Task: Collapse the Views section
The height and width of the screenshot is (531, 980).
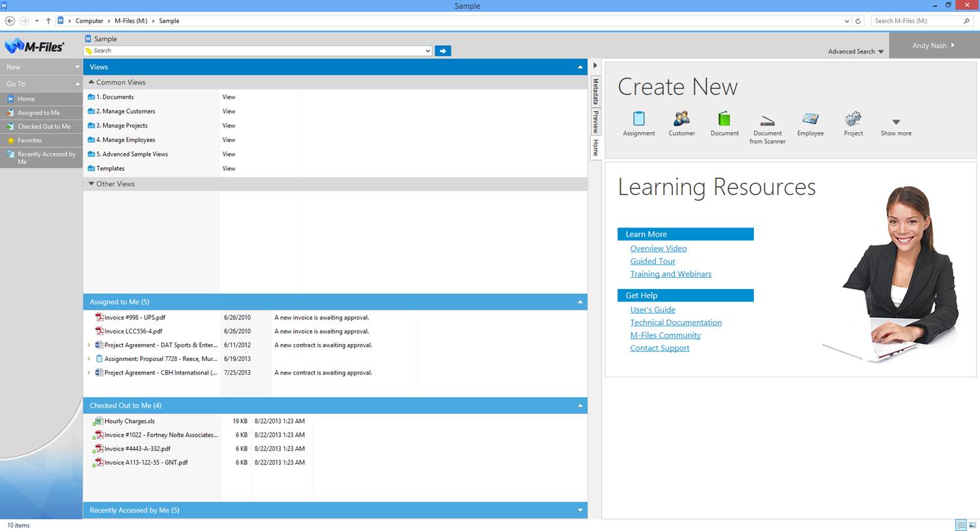Action: (x=580, y=67)
